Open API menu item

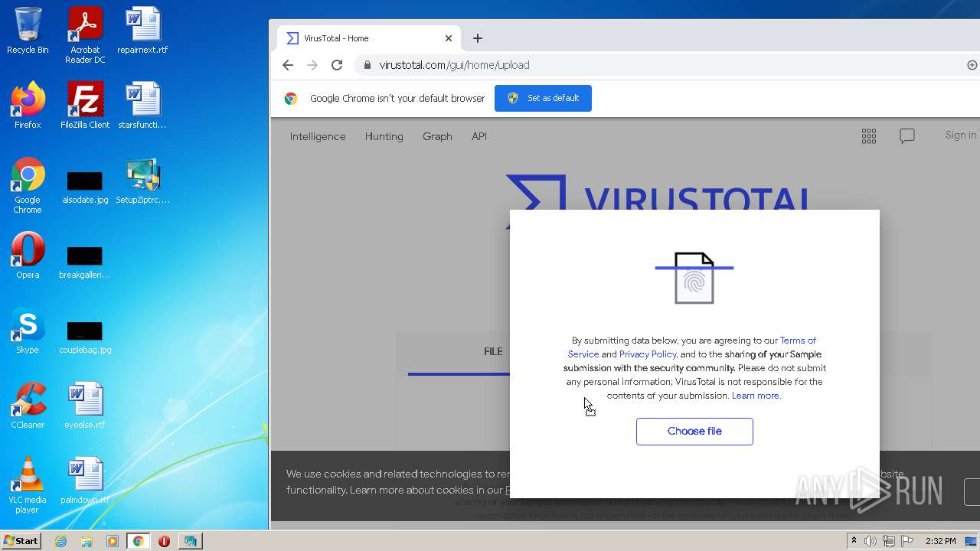click(x=479, y=136)
